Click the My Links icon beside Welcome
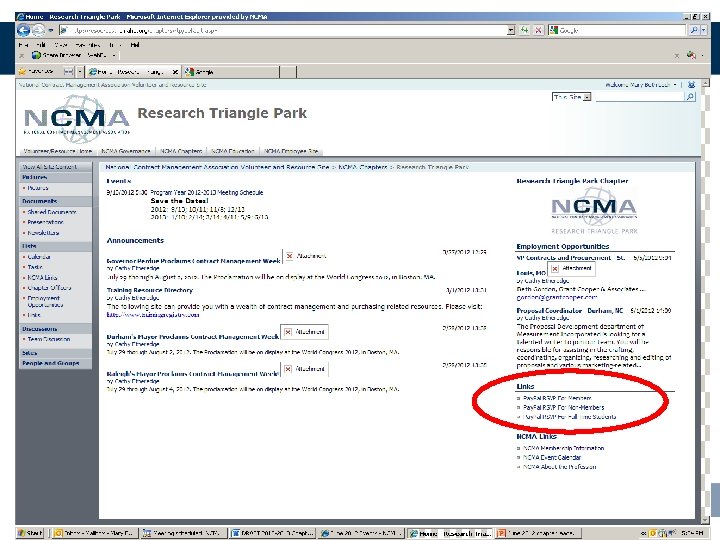 click(x=691, y=85)
